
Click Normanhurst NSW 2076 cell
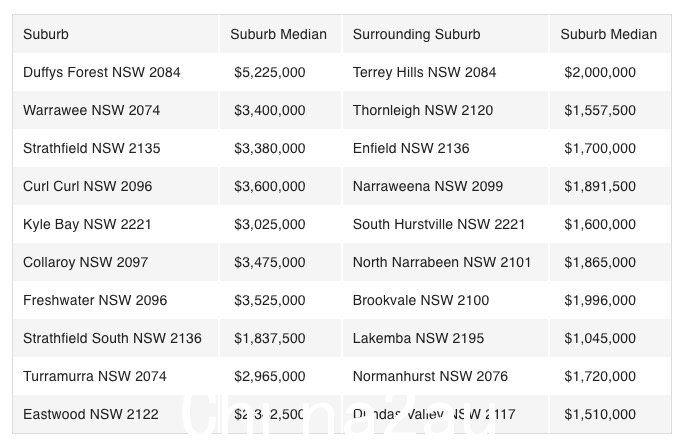430,376
